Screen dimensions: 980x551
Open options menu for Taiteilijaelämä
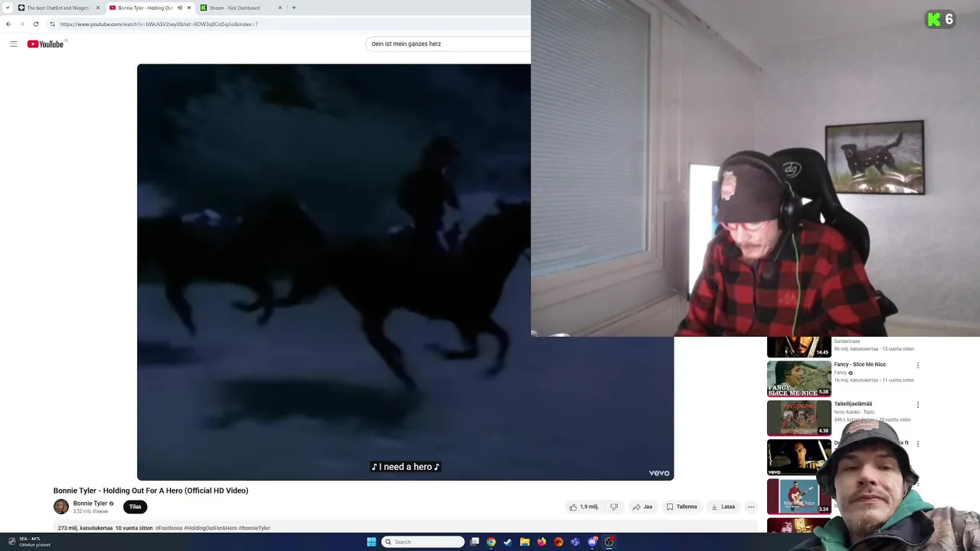(x=917, y=405)
